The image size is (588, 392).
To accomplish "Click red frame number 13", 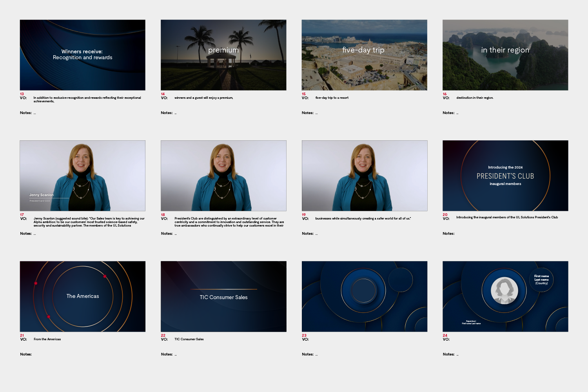I will pos(22,94).
